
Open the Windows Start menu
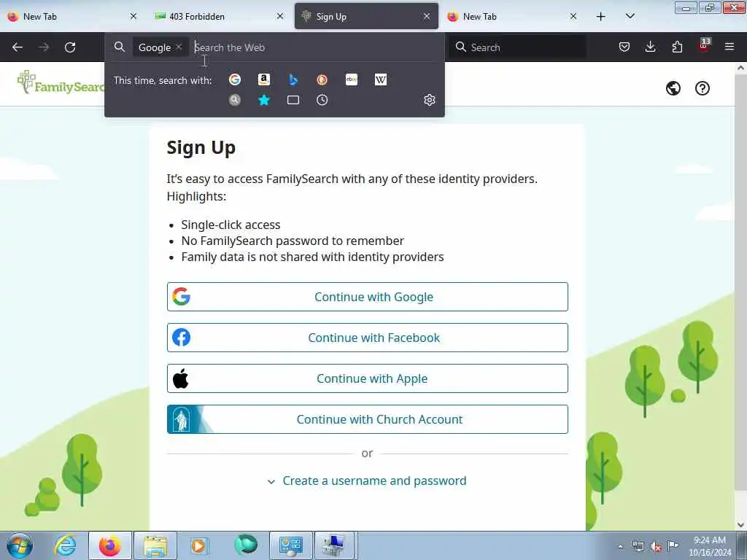[20, 545]
